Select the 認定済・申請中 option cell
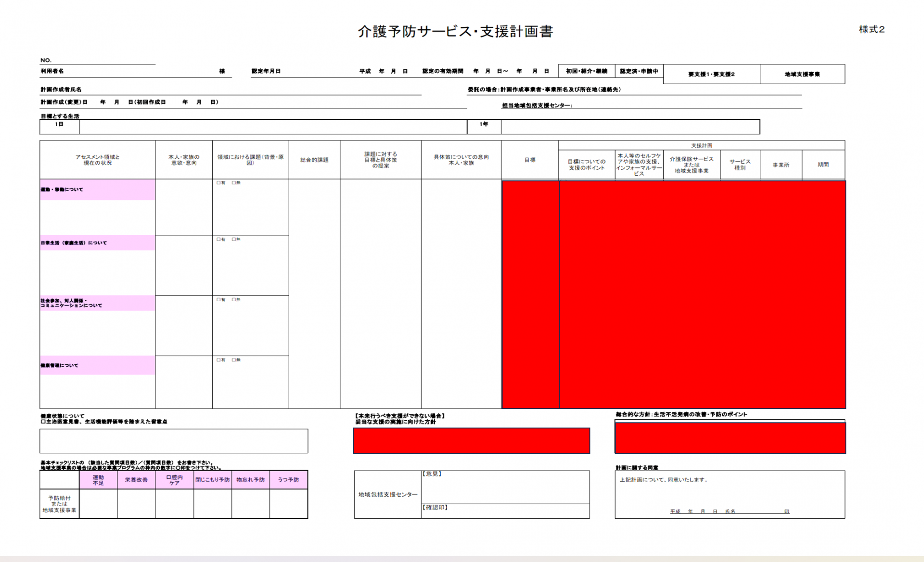 (641, 71)
